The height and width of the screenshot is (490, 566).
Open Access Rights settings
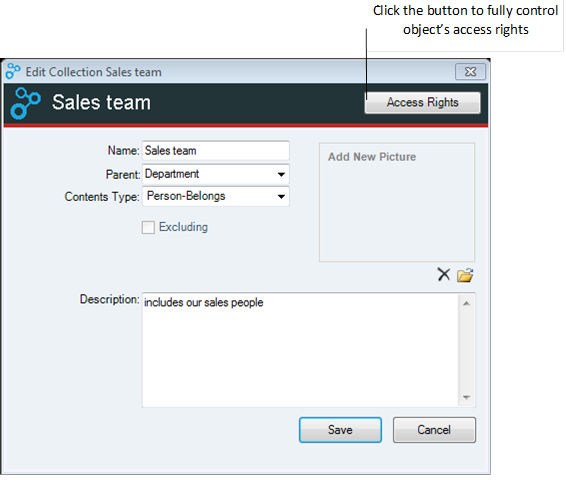point(422,103)
